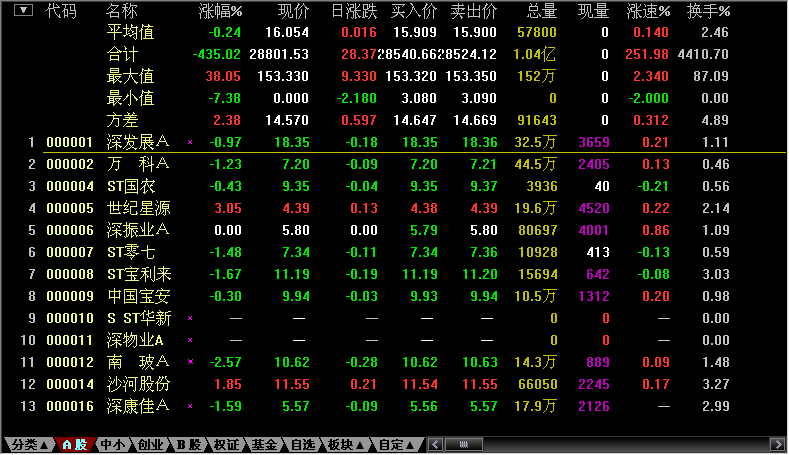The width and height of the screenshot is (789, 455).
Task: Switch to the A股 tab
Action: pyautogui.click(x=74, y=445)
